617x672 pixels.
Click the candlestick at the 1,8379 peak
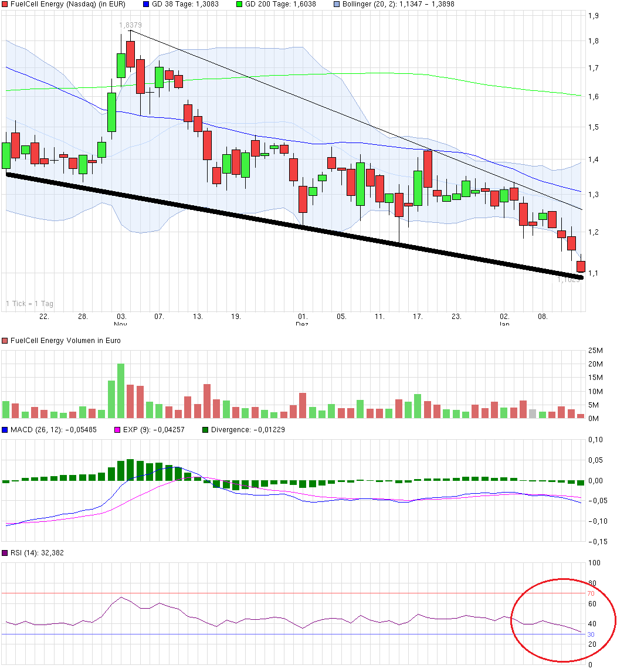(130, 54)
